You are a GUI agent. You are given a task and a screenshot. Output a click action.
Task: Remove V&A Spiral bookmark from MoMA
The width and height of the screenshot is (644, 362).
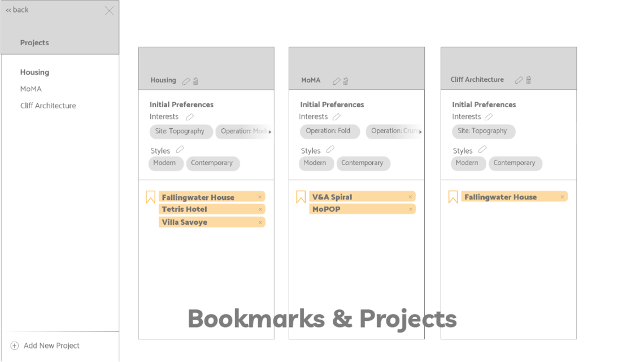pyautogui.click(x=410, y=197)
